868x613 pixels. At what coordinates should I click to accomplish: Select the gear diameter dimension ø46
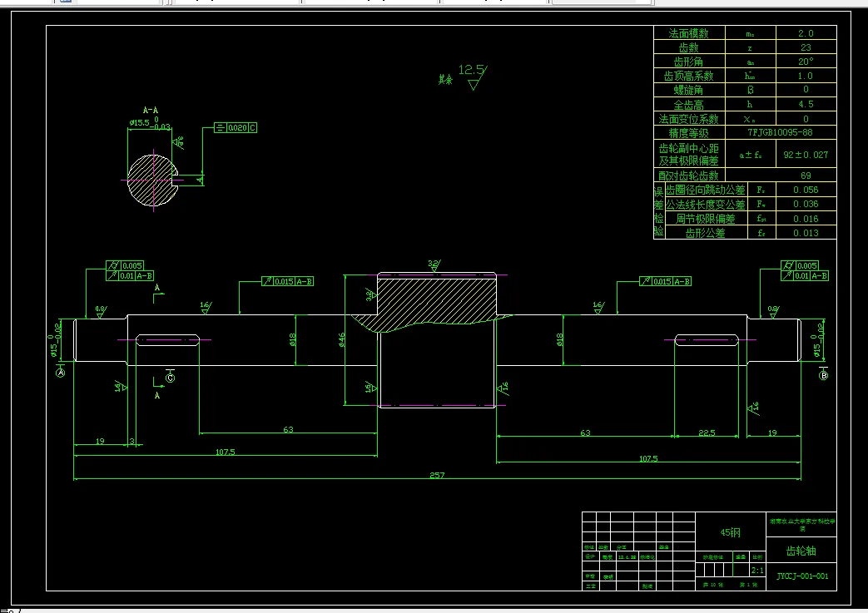[341, 339]
